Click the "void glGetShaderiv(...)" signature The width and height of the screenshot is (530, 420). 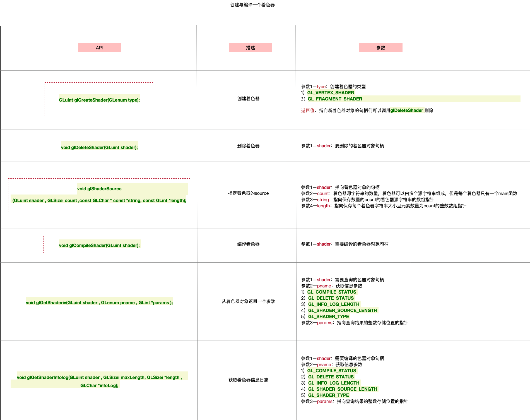[x=99, y=303]
